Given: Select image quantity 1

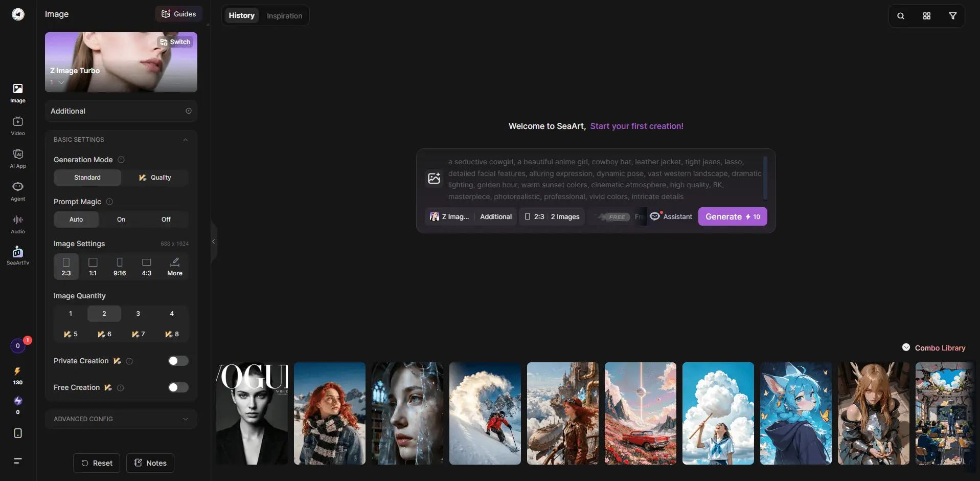Looking at the screenshot, I should (x=71, y=314).
